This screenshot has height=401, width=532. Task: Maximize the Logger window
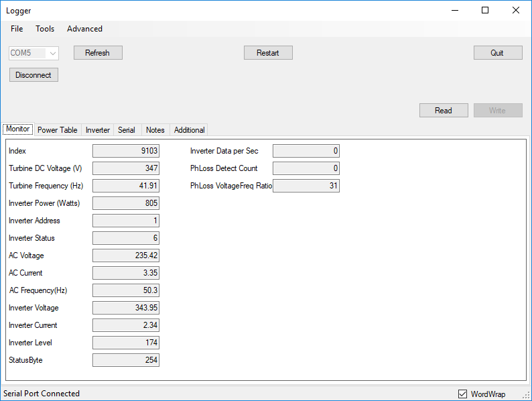point(485,10)
